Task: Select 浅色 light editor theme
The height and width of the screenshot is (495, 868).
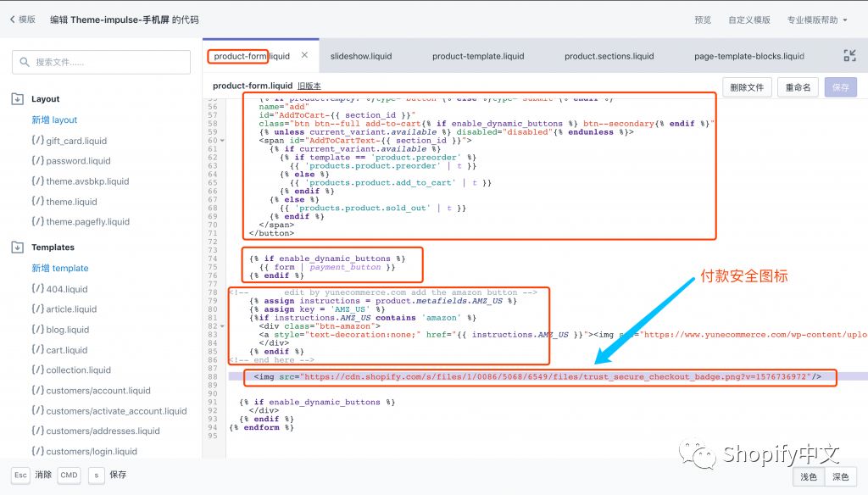Action: (808, 476)
